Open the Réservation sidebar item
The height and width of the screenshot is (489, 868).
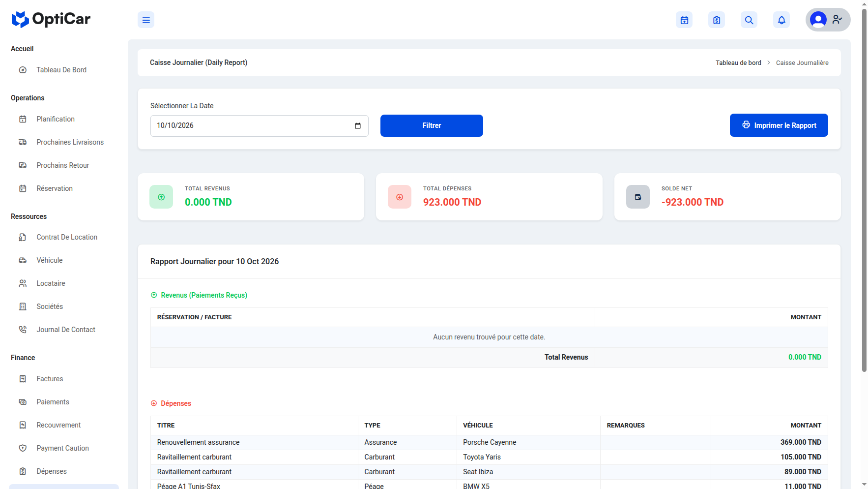click(x=64, y=188)
